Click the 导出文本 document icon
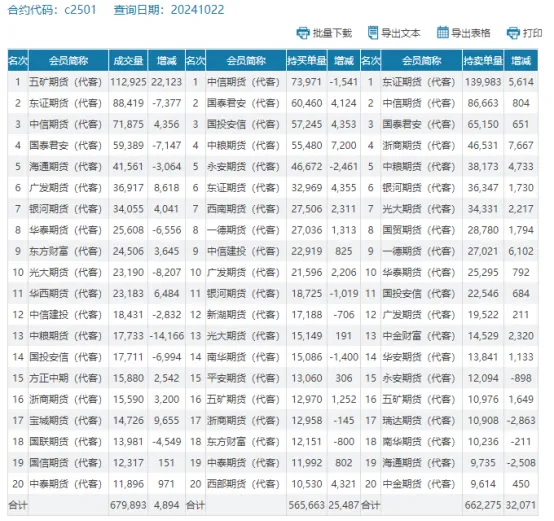554x521 pixels. 372,32
